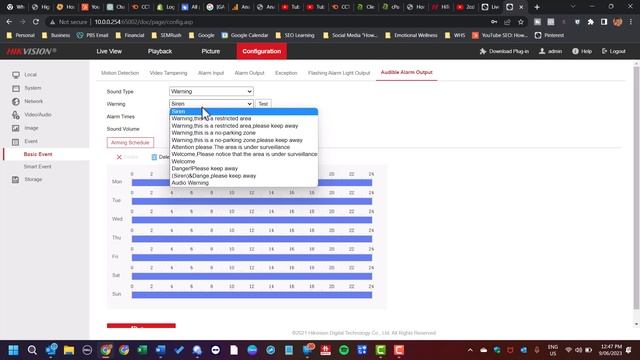Choose the plain Welcome option
The height and width of the screenshot is (360, 640).
point(244,161)
